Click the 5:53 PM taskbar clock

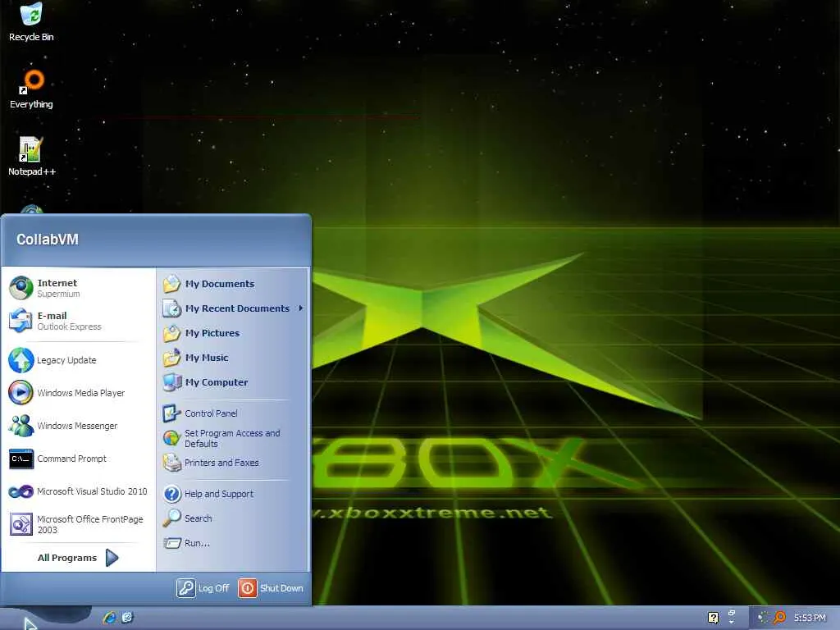pos(810,618)
